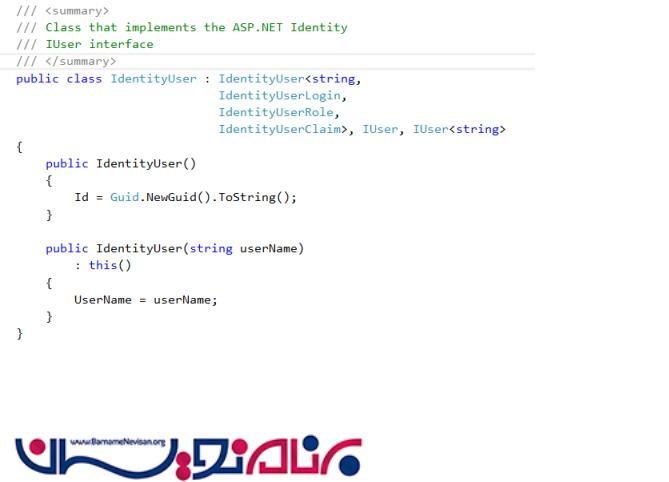Click the parameterless 'public IdentityUser()' constructor

pyautogui.click(x=121, y=164)
